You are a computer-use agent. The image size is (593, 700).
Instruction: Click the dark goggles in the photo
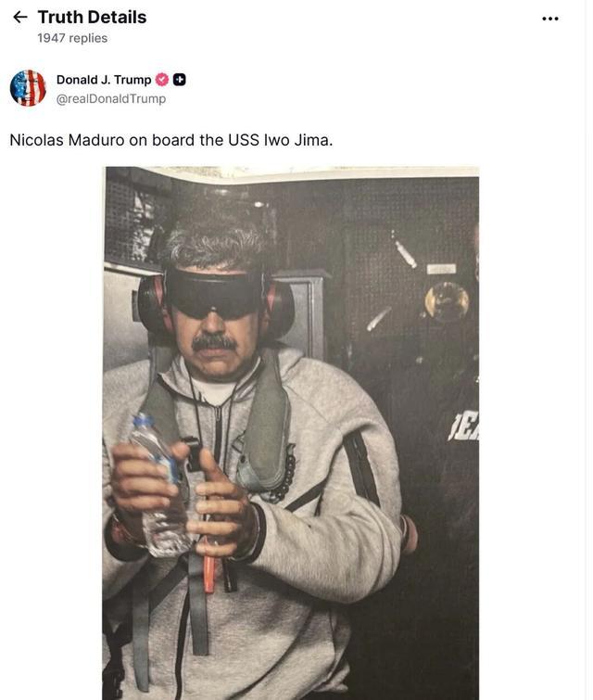coord(213,293)
